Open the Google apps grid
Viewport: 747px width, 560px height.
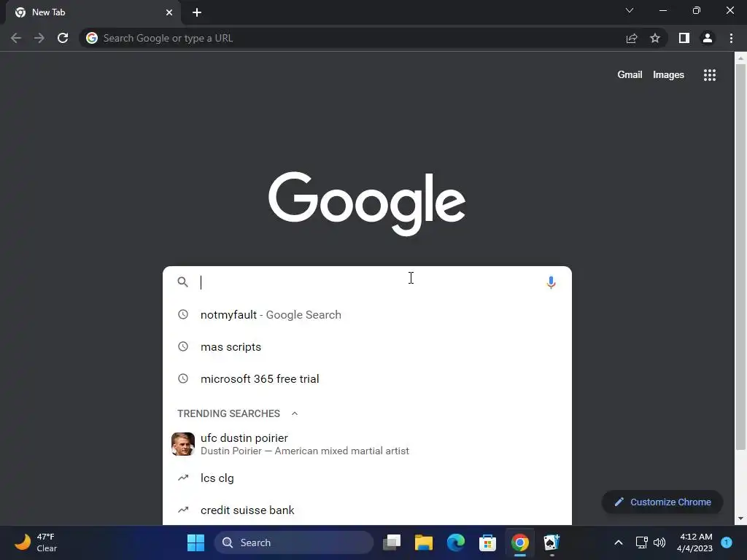(x=710, y=75)
